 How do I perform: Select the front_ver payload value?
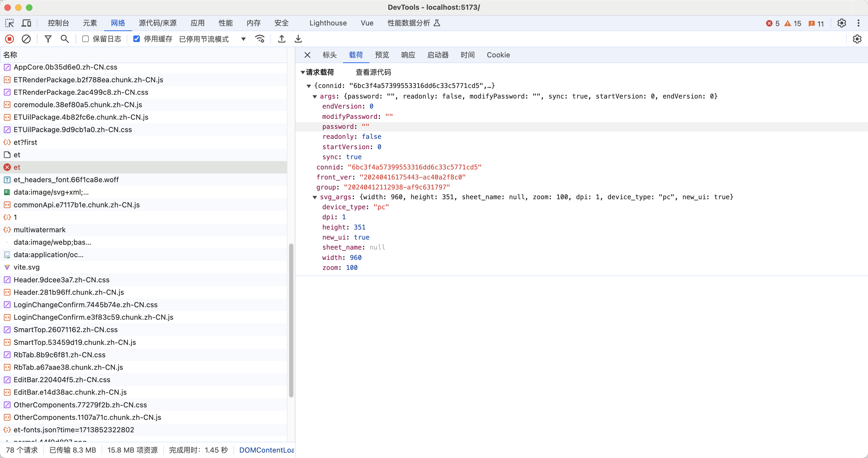(412, 177)
